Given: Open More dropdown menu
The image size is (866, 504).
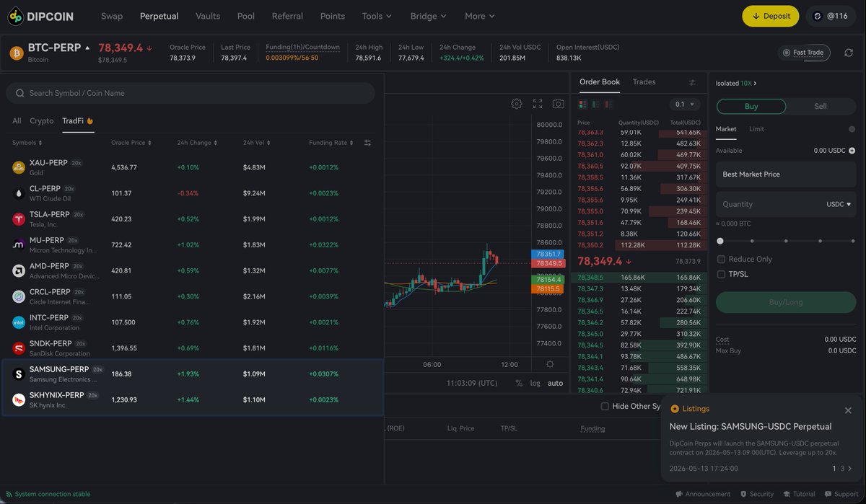Looking at the screenshot, I should pos(480,16).
